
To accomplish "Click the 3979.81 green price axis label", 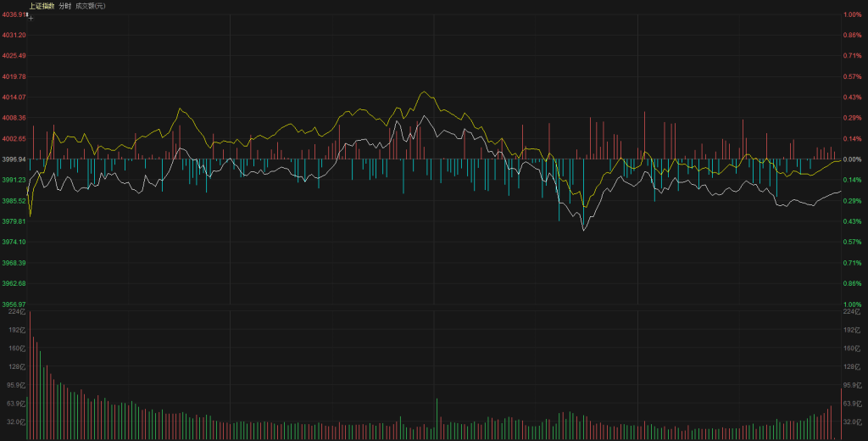I will (14, 221).
